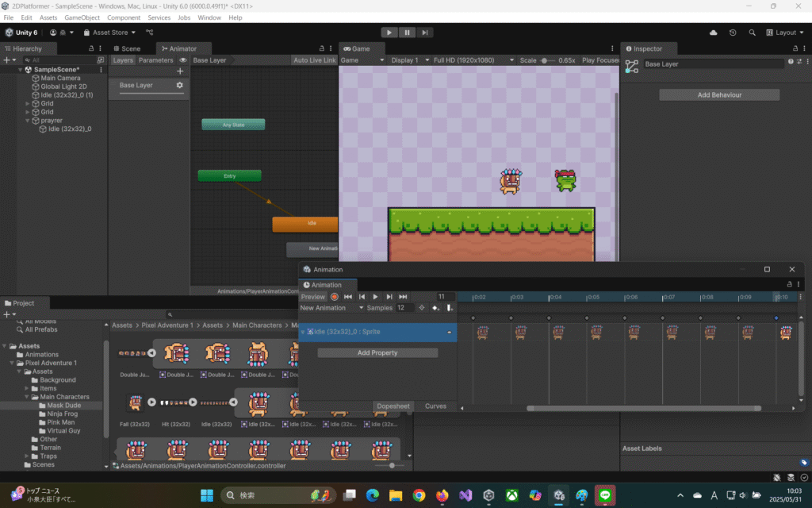Image resolution: width=812 pixels, height=508 pixels.
Task: Collapse the prayrer object in Hierarchy
Action: pos(28,121)
